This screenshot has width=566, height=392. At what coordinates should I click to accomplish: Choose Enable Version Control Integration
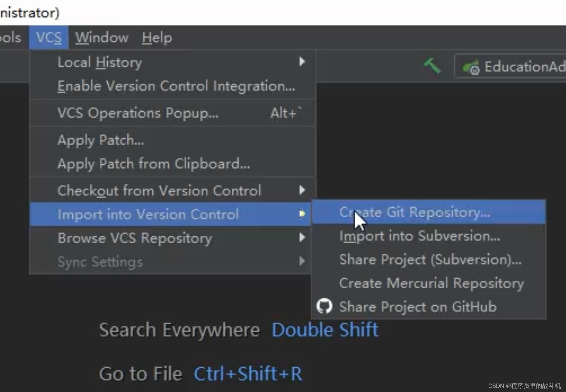click(x=172, y=86)
